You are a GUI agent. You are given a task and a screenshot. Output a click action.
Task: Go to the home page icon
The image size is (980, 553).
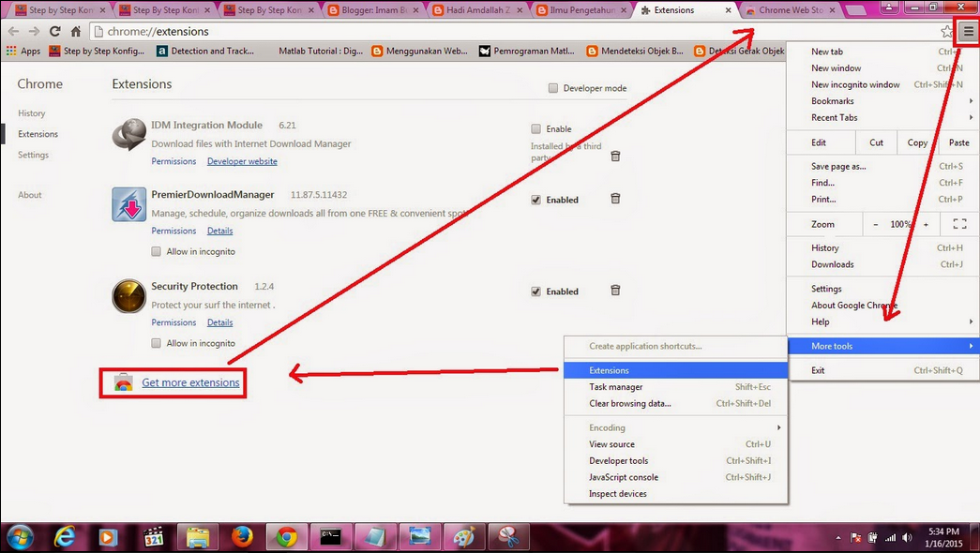click(x=76, y=31)
